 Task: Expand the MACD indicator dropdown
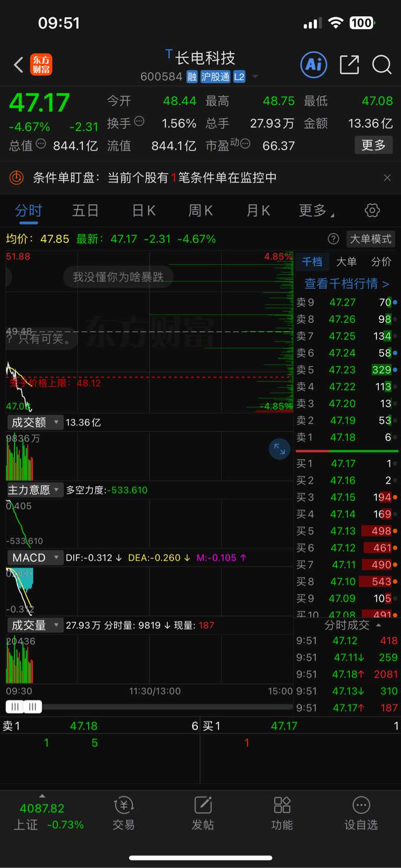tap(35, 558)
